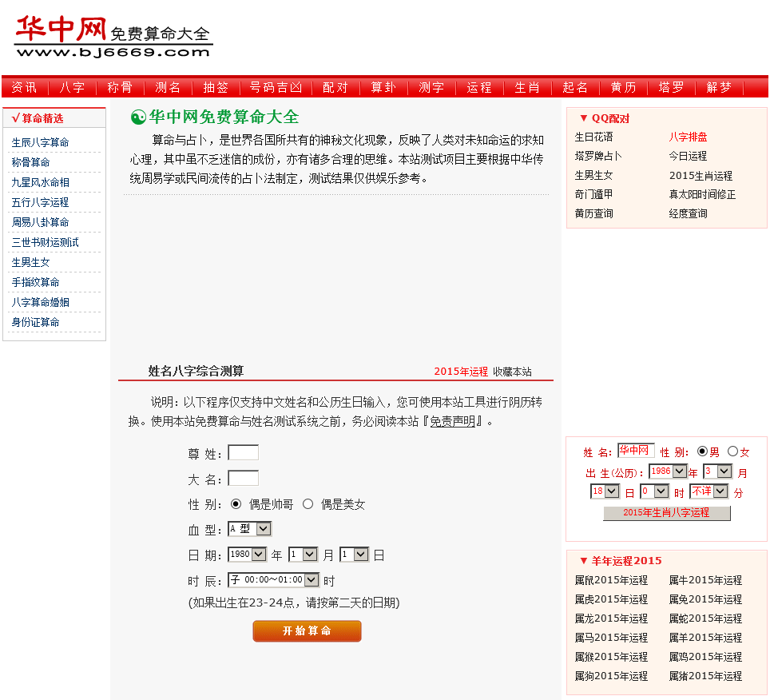Click the 华中网 site logo
The width and height of the screenshot is (770, 700).
click(113, 37)
